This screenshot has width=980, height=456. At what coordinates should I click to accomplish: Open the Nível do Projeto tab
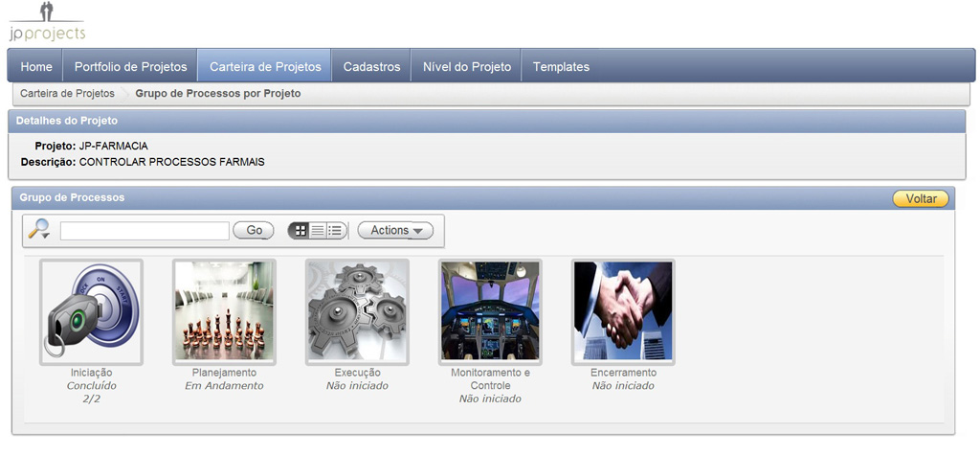pos(467,66)
